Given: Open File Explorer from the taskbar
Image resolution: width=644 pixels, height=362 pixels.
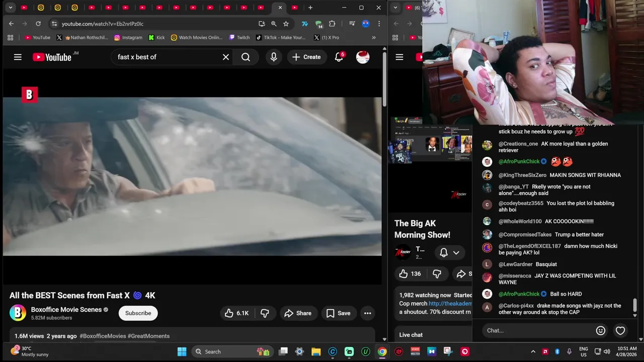Looking at the screenshot, I should [316, 351].
